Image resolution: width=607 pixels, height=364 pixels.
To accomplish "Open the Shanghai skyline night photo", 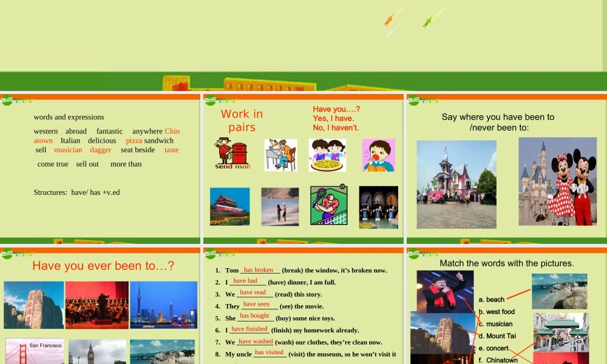I will pyautogui.click(x=164, y=305).
